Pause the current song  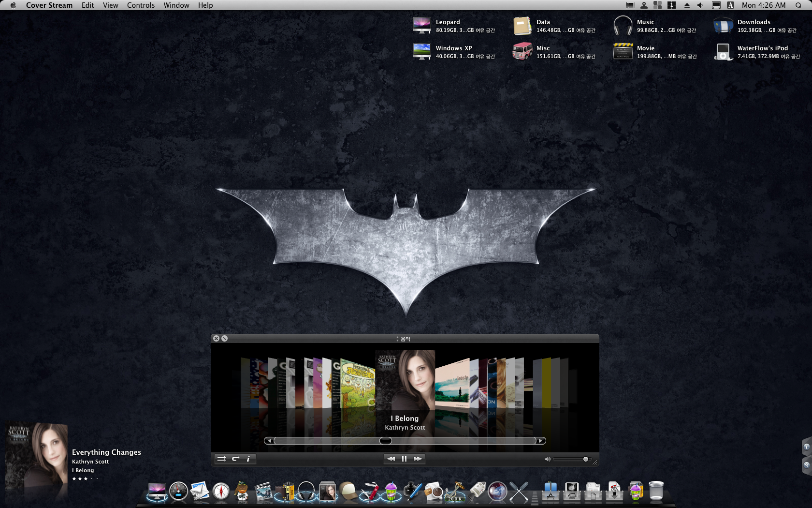(x=404, y=459)
